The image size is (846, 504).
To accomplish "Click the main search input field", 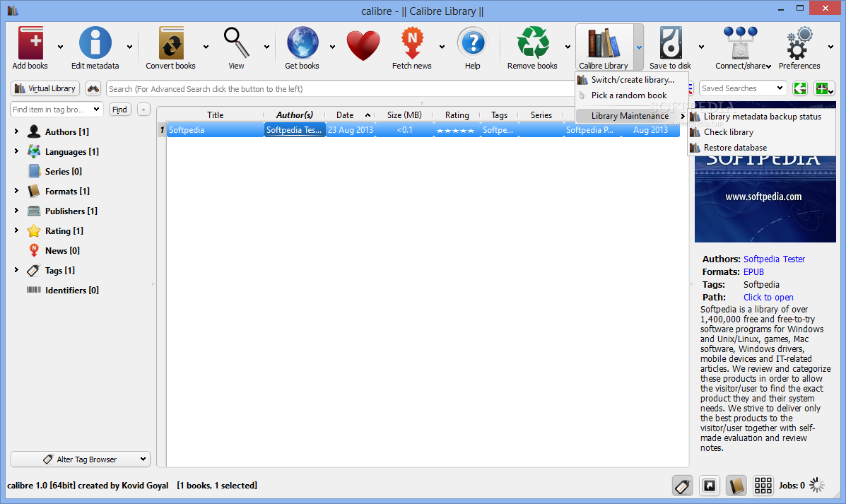I will [340, 89].
